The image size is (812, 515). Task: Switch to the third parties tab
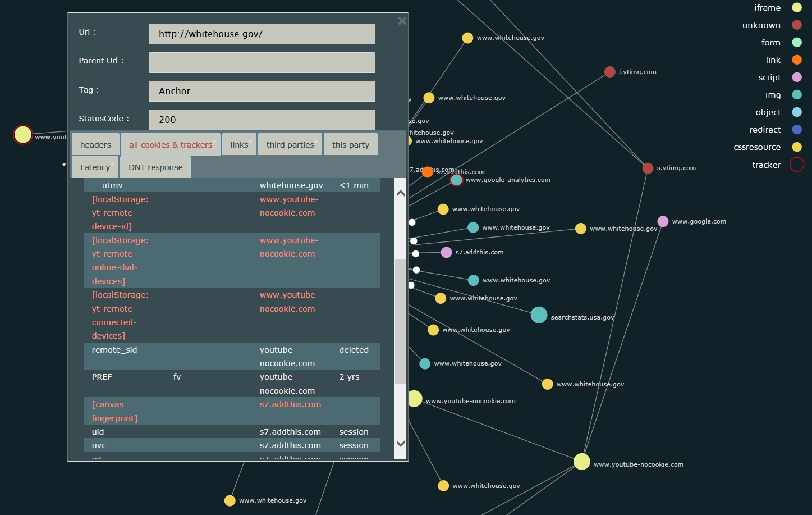[x=290, y=144]
